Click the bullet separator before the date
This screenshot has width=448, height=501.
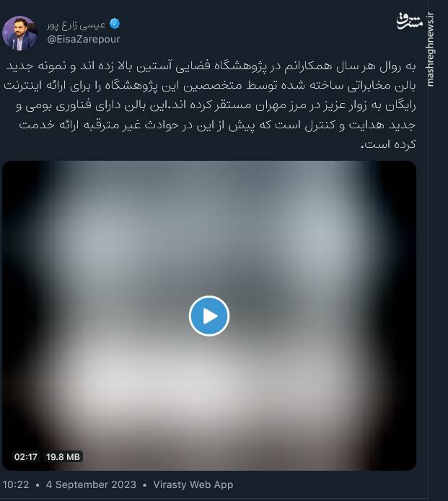pyautogui.click(x=38, y=485)
